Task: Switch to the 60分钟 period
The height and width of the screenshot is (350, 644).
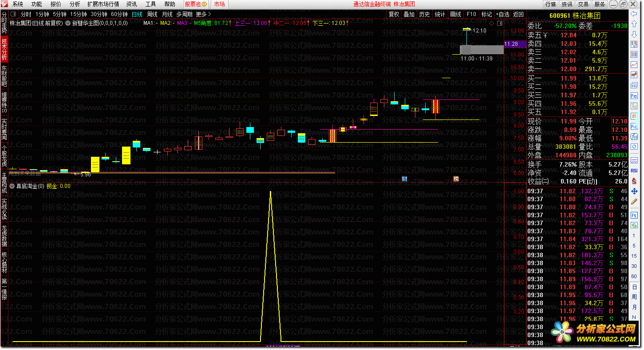Action: (119, 14)
